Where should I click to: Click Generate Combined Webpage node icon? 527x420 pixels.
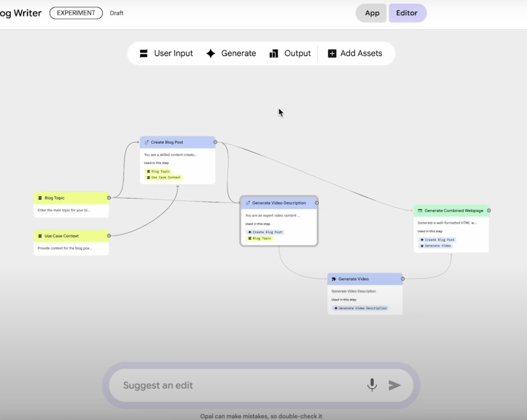point(420,211)
